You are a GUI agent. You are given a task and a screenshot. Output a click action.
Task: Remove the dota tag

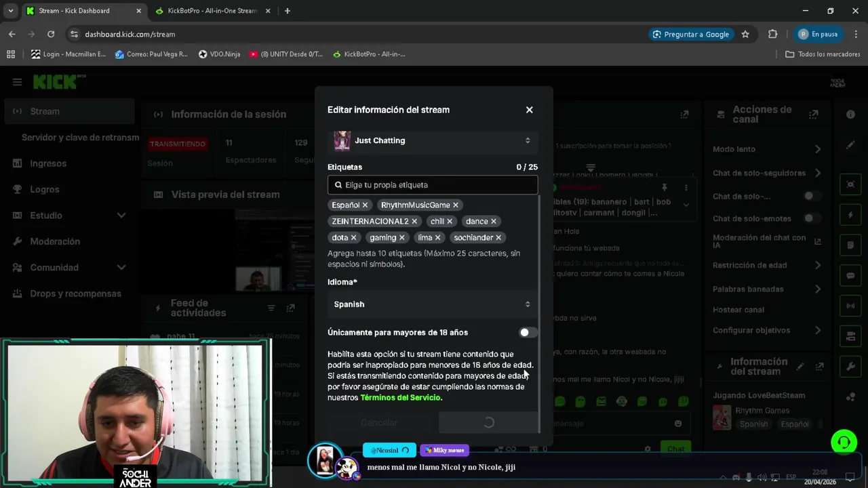[353, 237]
